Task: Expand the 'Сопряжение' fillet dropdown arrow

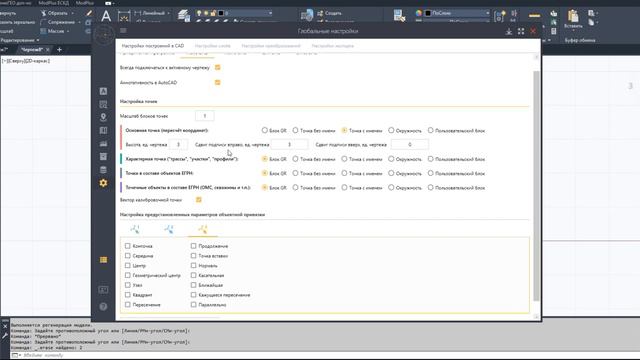Action: [79, 22]
